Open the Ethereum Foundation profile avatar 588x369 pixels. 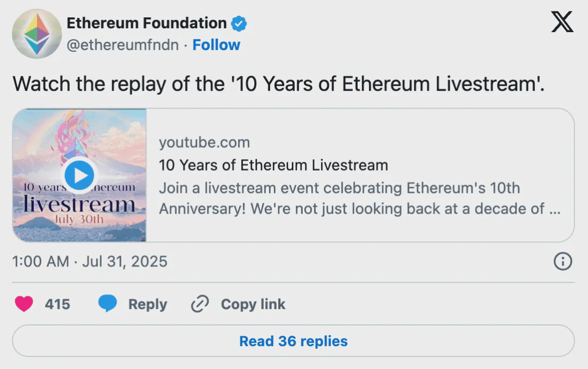37,33
